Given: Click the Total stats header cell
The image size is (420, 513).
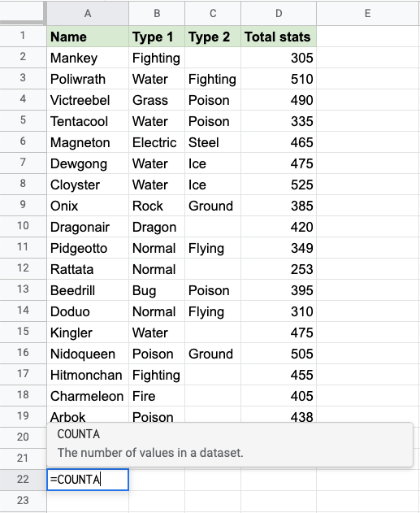Looking at the screenshot, I should click(x=279, y=37).
